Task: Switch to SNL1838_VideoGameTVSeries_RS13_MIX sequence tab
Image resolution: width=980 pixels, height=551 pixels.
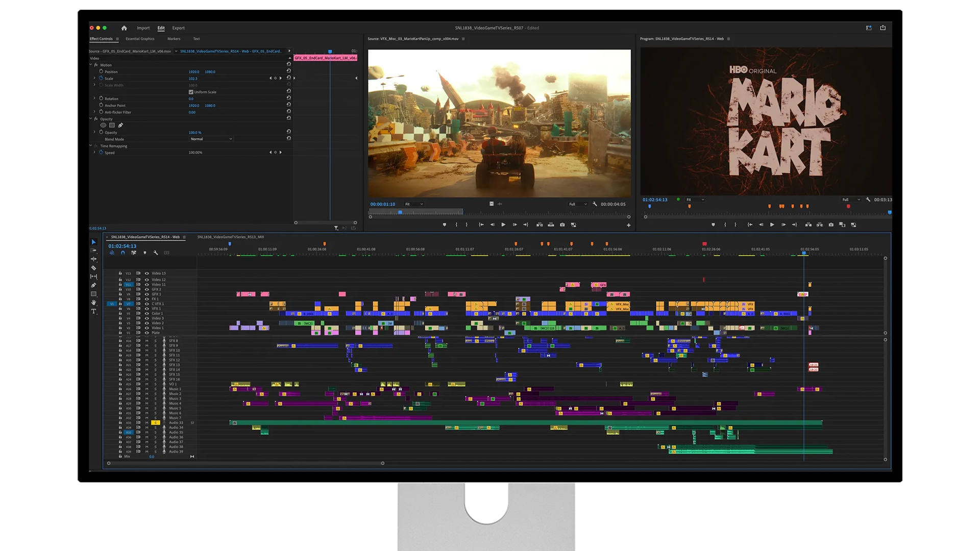Action: [231, 237]
